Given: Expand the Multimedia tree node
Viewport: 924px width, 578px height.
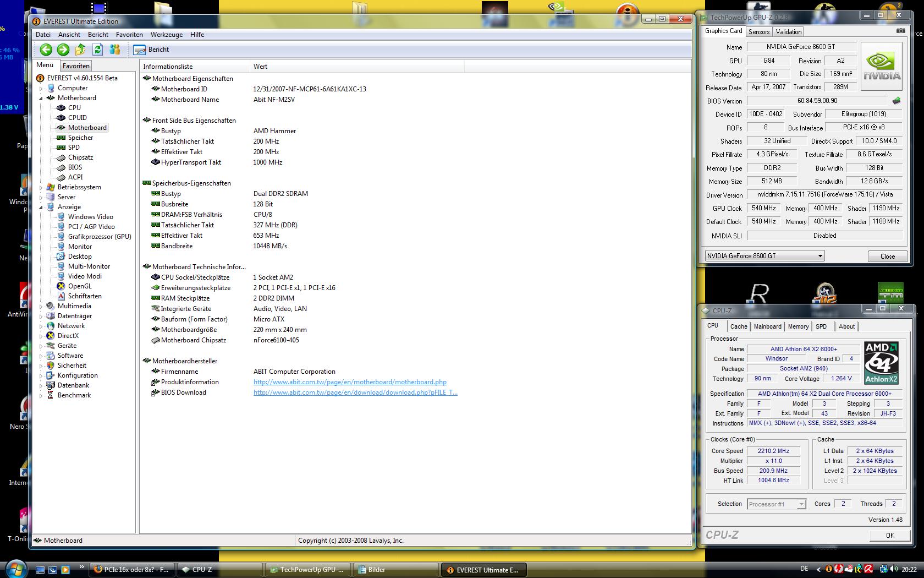Looking at the screenshot, I should pyautogui.click(x=41, y=307).
